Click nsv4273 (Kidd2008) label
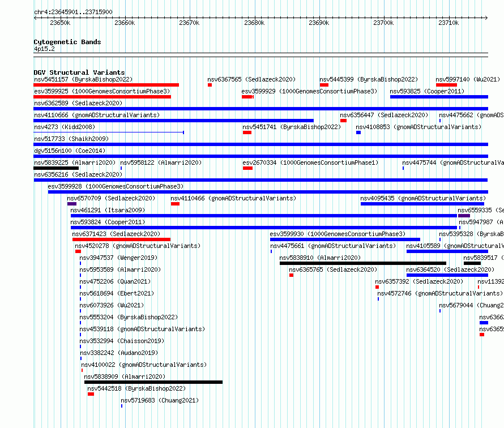The height and width of the screenshot is (428, 504). 65,127
